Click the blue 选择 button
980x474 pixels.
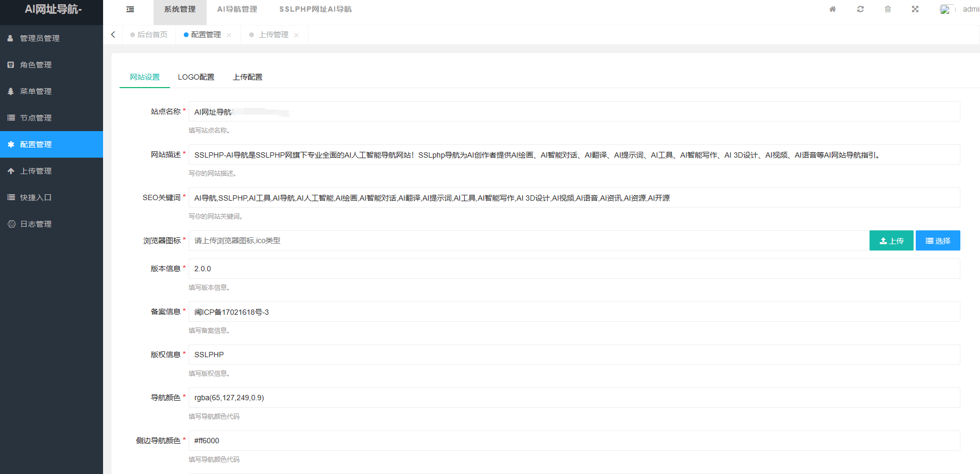[938, 240]
